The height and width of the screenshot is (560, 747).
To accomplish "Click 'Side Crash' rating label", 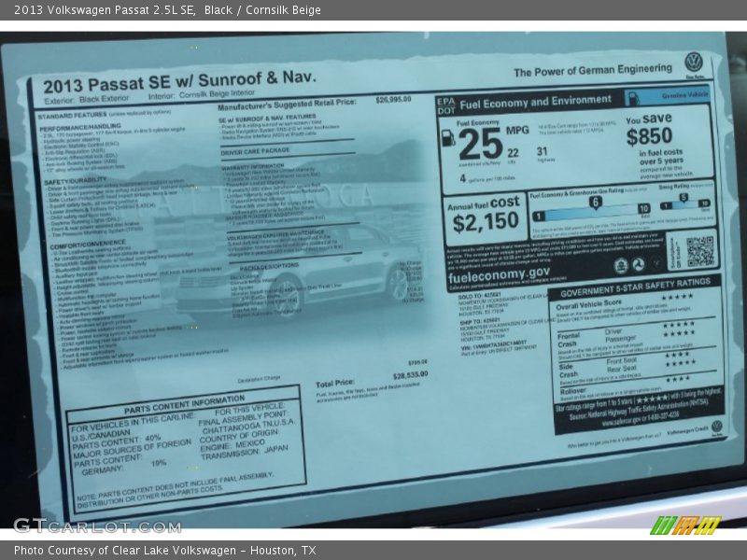I will (568, 371).
